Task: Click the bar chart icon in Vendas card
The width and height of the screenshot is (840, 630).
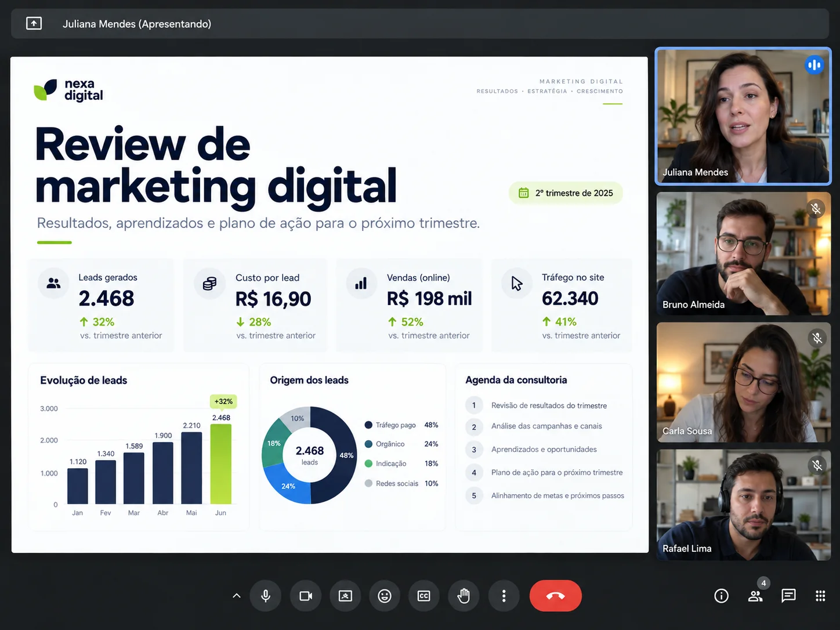Action: tap(361, 283)
